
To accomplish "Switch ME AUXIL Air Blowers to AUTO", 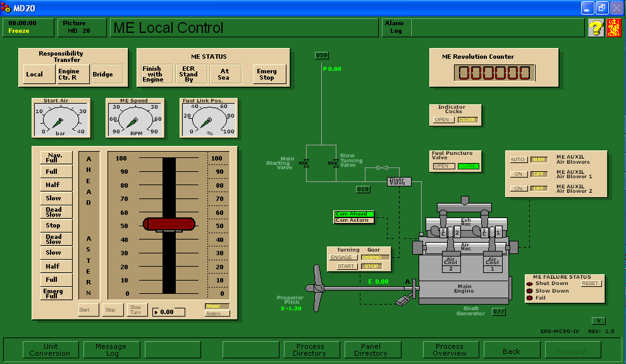I will (x=518, y=159).
